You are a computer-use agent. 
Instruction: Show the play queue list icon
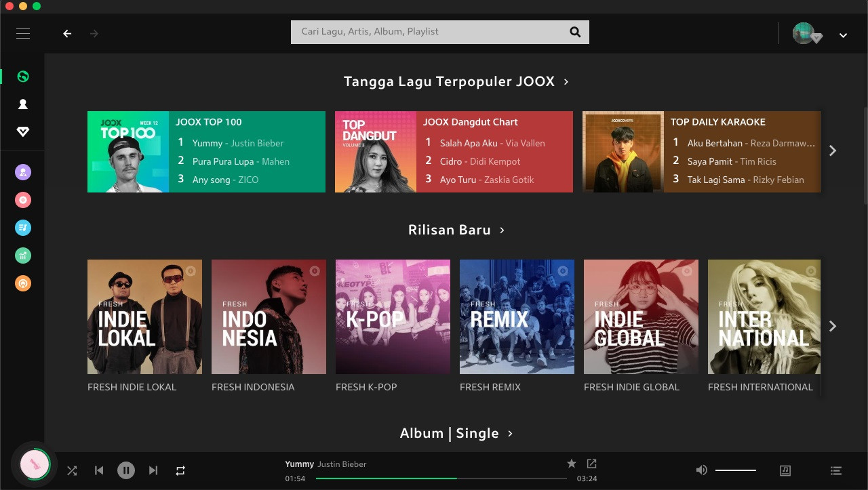[836, 470]
